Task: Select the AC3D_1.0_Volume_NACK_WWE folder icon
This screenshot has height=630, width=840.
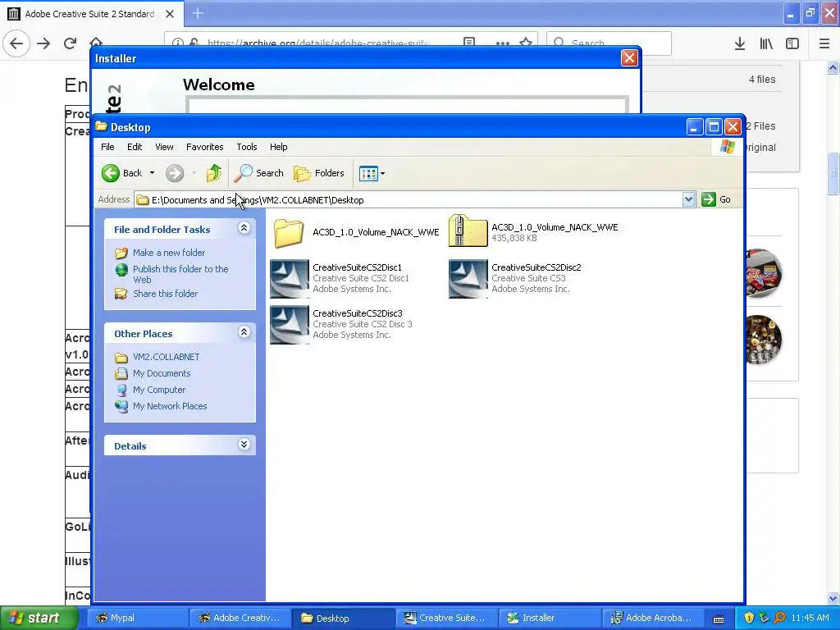Action: (290, 232)
